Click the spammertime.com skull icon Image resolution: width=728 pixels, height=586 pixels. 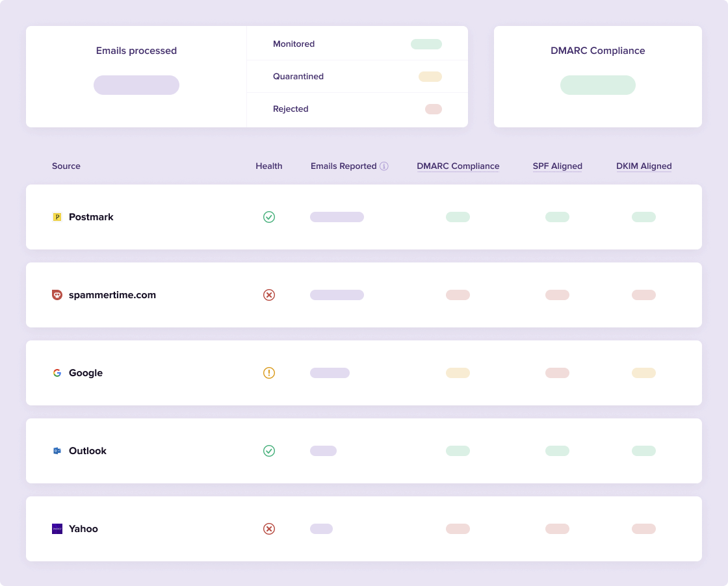[57, 295]
